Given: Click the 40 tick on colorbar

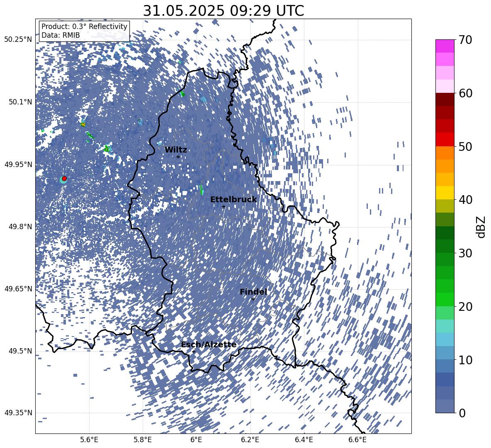Looking at the screenshot, I should click(x=465, y=200).
